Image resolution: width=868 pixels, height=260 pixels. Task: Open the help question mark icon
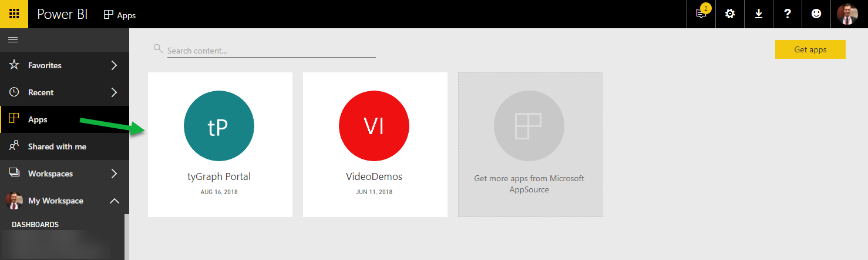point(788,14)
